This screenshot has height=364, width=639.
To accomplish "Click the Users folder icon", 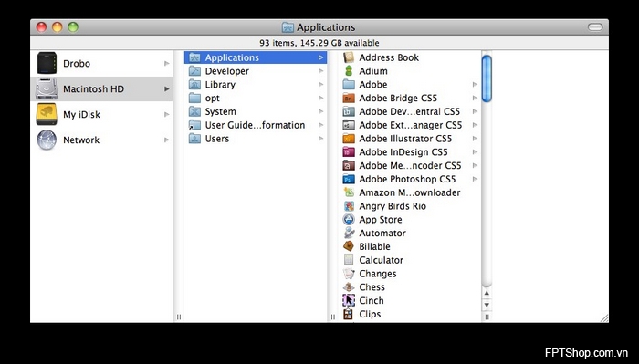I will click(194, 139).
